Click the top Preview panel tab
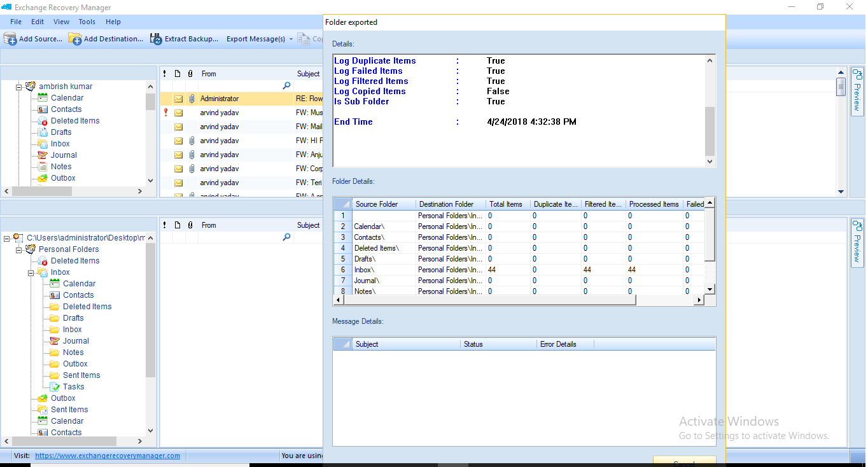Viewport: 868px width, 467px height. (857, 92)
